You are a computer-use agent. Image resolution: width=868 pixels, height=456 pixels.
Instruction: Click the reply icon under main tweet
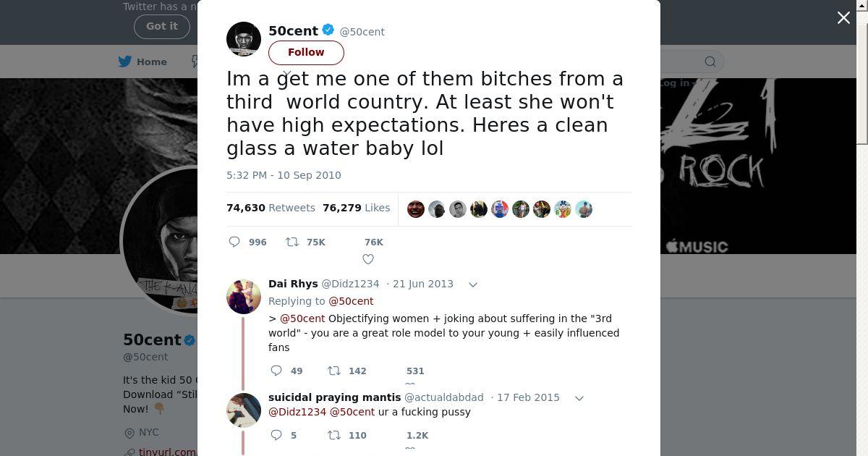(x=234, y=242)
